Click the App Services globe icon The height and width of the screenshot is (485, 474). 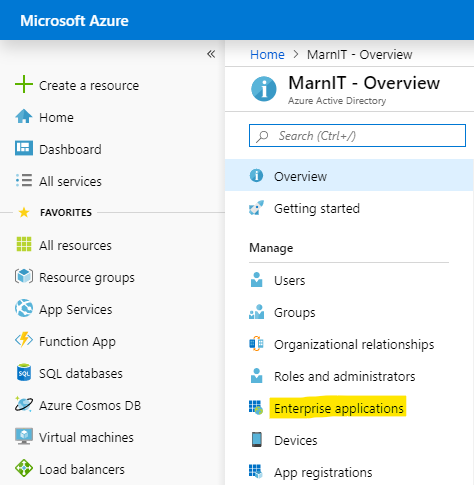(24, 308)
